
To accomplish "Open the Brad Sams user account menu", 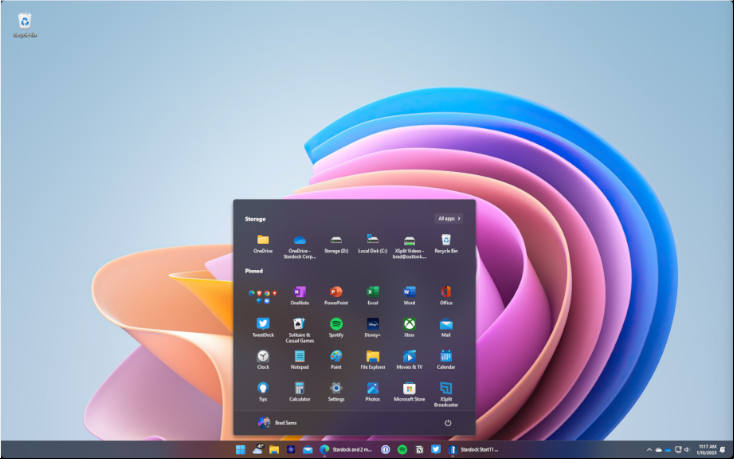I will [x=277, y=423].
